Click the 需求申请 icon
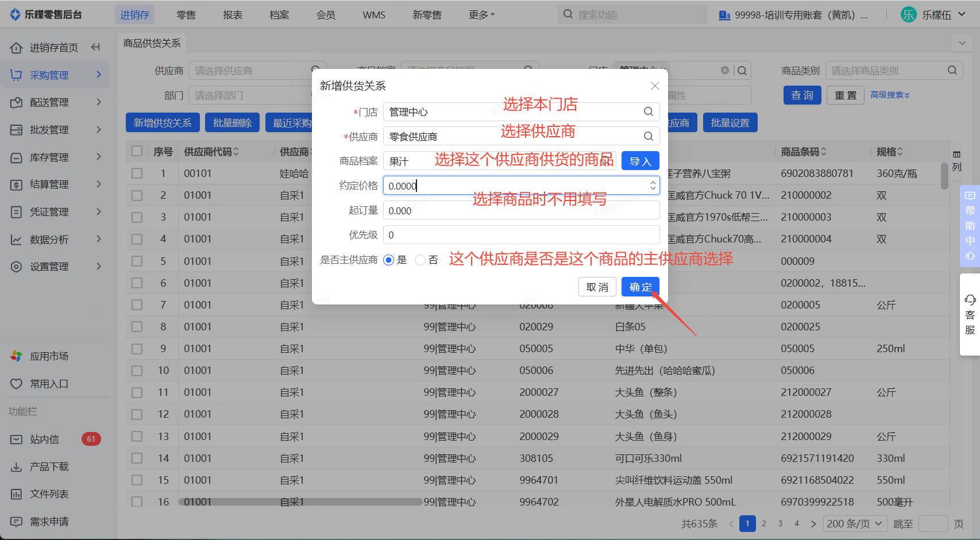Screen dimensions: 980x540 point(16,522)
